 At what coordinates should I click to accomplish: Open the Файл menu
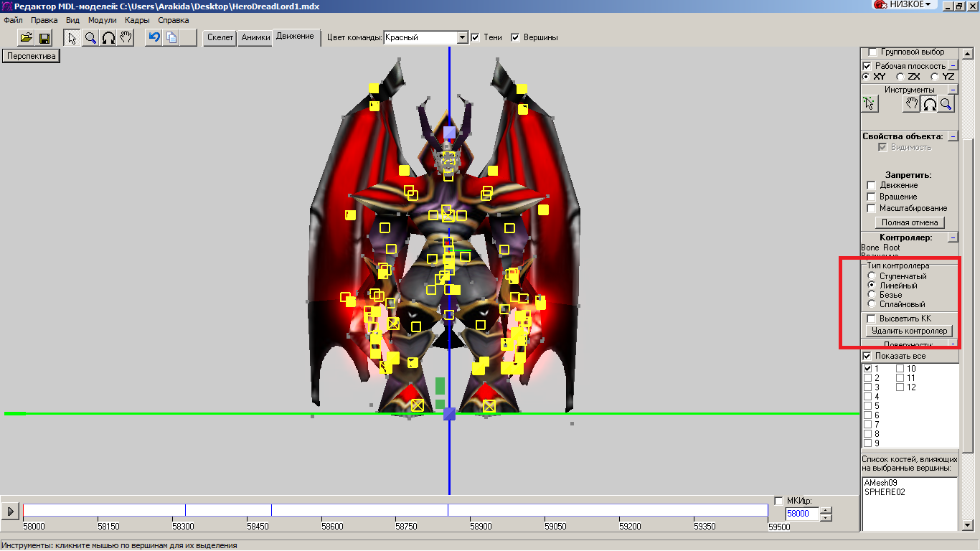[x=13, y=20]
